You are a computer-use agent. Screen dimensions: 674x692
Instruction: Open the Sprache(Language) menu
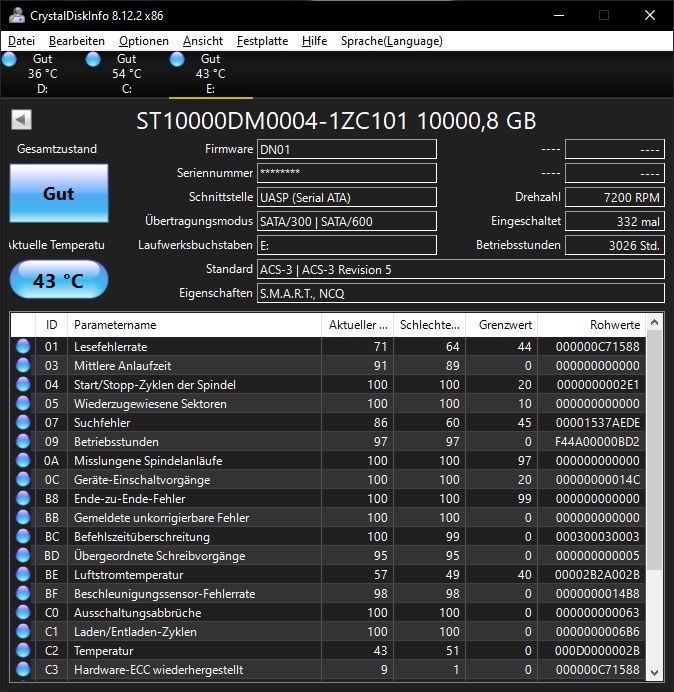(x=392, y=41)
